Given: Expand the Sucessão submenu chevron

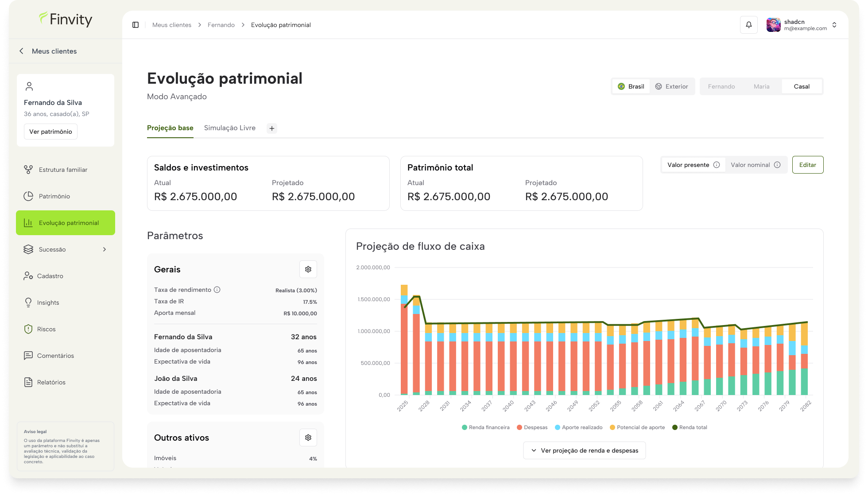Looking at the screenshot, I should point(105,249).
